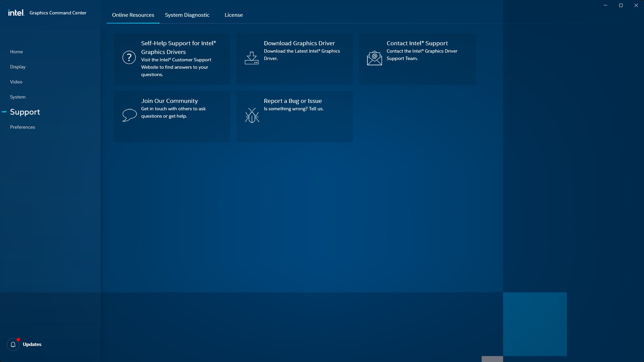
Task: Open the Join Our Community card
Action: click(x=172, y=116)
